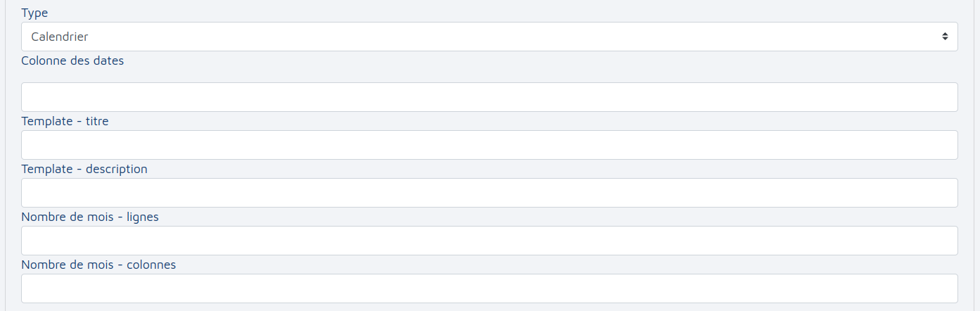Activate the description template entry box
Viewport: 980px width, 311px height.
pyautogui.click(x=489, y=193)
